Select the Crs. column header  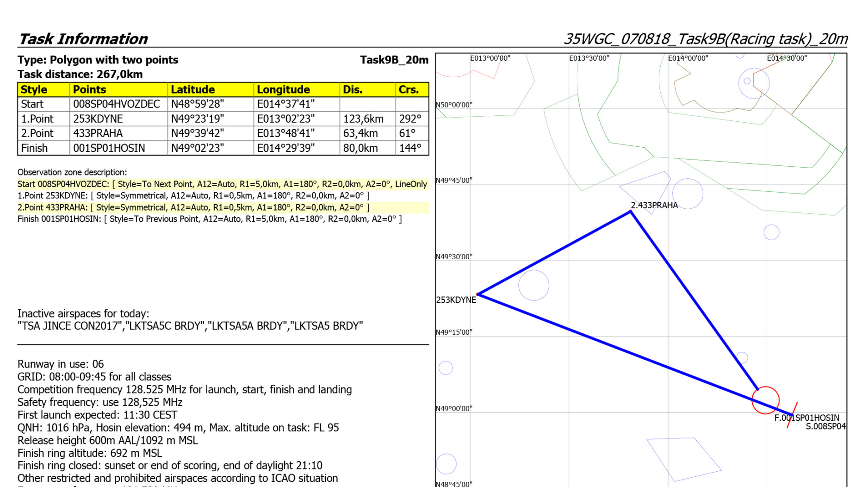(x=409, y=89)
